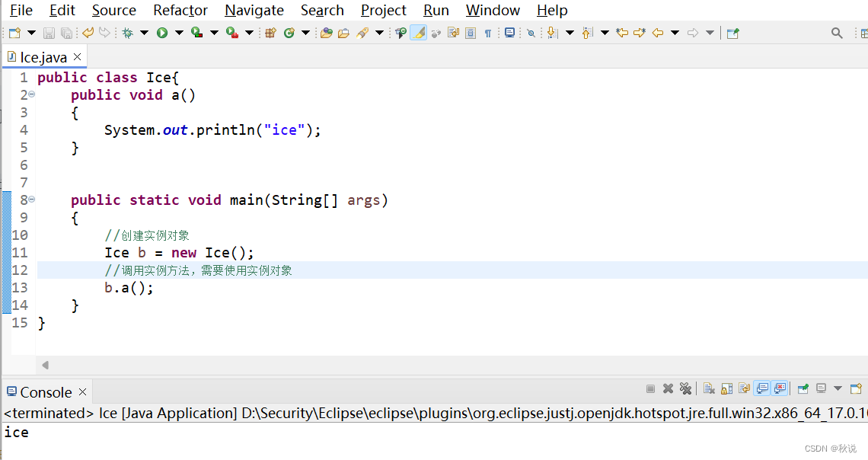Expand the Display Selected Console dropdown arrow

pyautogui.click(x=838, y=388)
